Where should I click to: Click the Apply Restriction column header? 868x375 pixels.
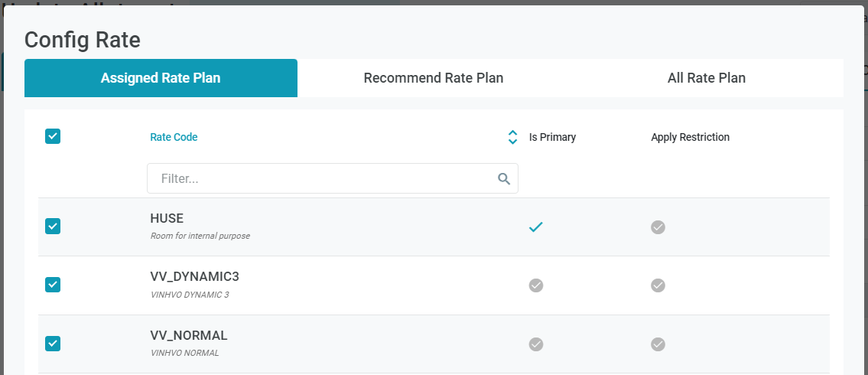click(x=690, y=137)
